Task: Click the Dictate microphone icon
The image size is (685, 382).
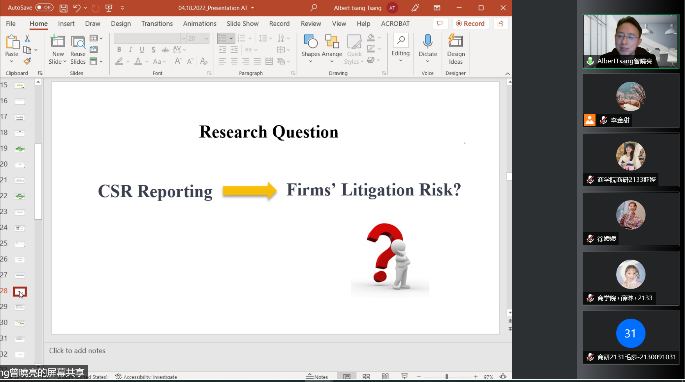Action: tap(428, 41)
